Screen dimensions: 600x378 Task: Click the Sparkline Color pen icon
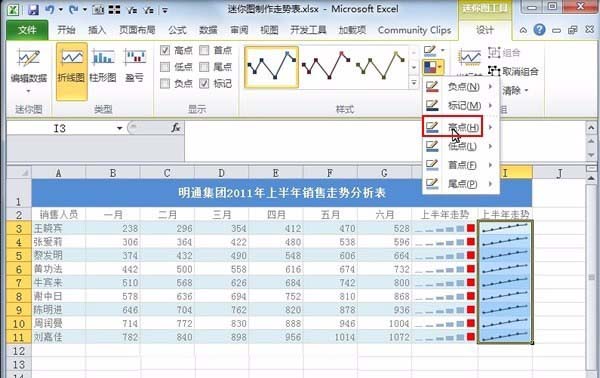[x=430, y=51]
